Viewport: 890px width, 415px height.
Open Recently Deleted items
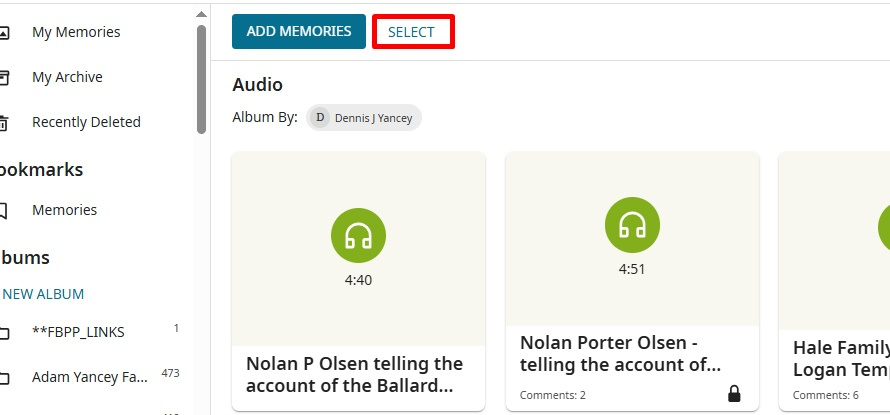click(86, 122)
